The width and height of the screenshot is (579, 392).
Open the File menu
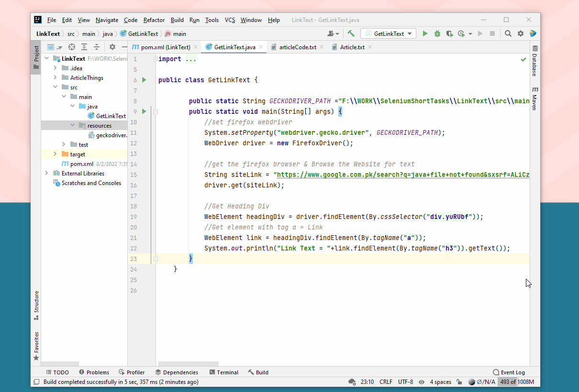52,20
